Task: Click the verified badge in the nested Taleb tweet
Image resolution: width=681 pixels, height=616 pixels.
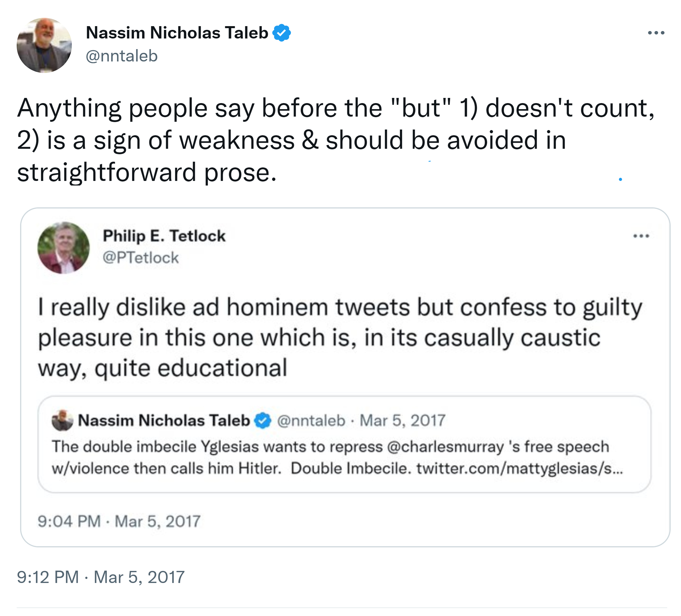Action: [x=263, y=420]
